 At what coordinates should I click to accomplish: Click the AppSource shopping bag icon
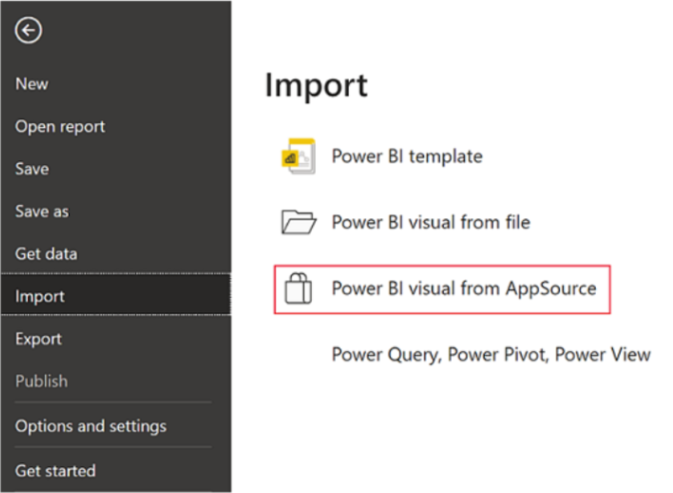pyautogui.click(x=298, y=289)
